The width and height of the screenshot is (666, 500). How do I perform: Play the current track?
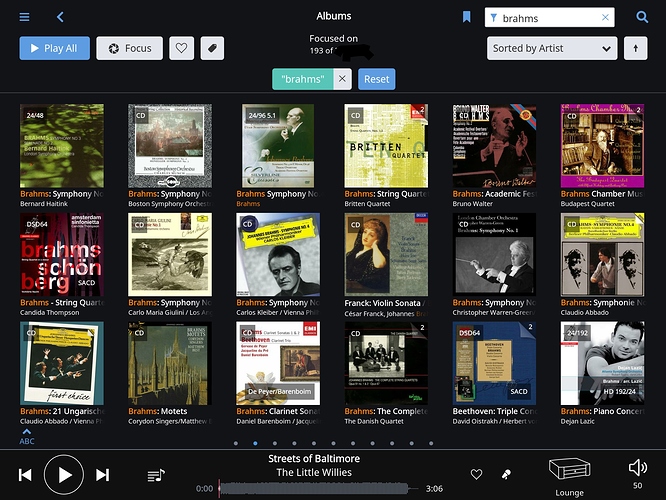click(64, 475)
